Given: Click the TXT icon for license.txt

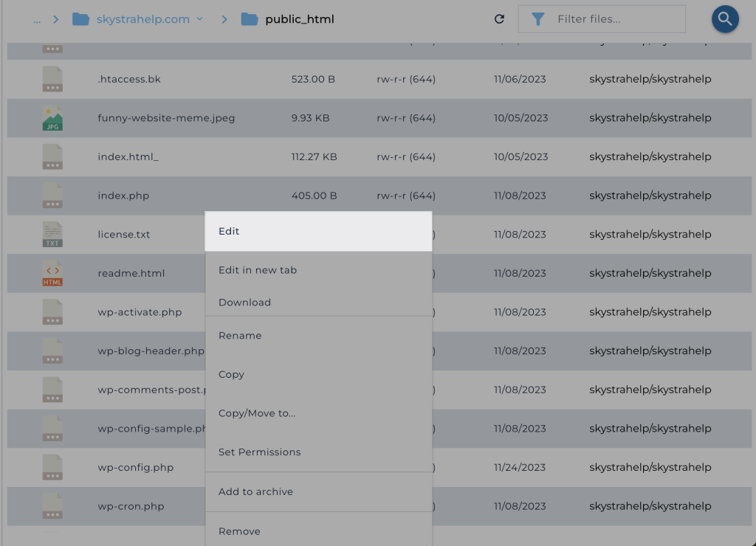Looking at the screenshot, I should point(52,235).
